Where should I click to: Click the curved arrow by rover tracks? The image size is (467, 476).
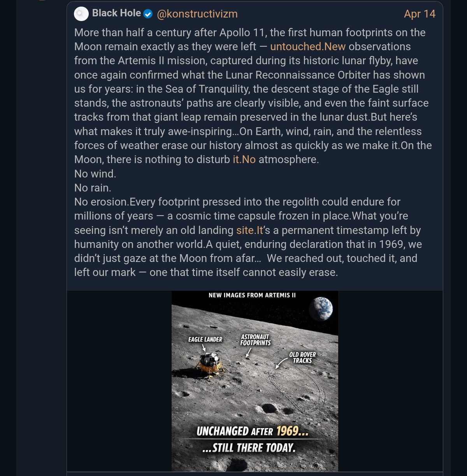[280, 364]
